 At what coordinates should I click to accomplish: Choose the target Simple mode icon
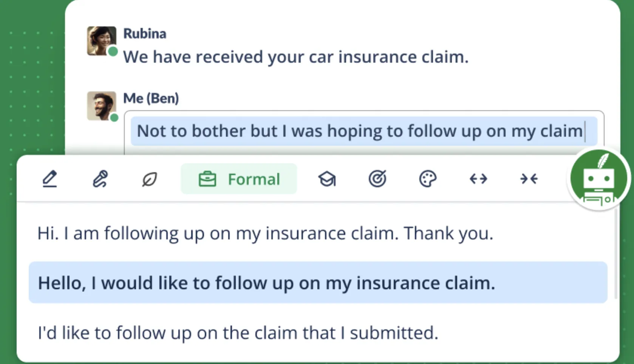pos(377,179)
